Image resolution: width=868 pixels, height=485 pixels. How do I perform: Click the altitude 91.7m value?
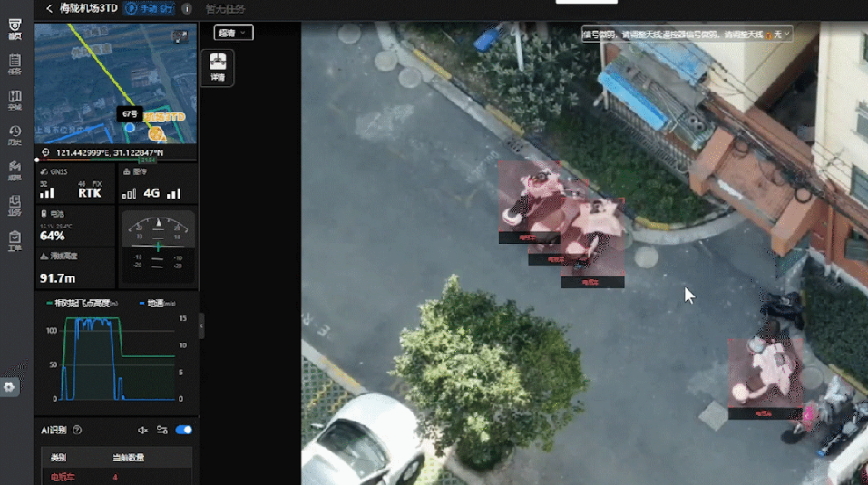pos(57,278)
